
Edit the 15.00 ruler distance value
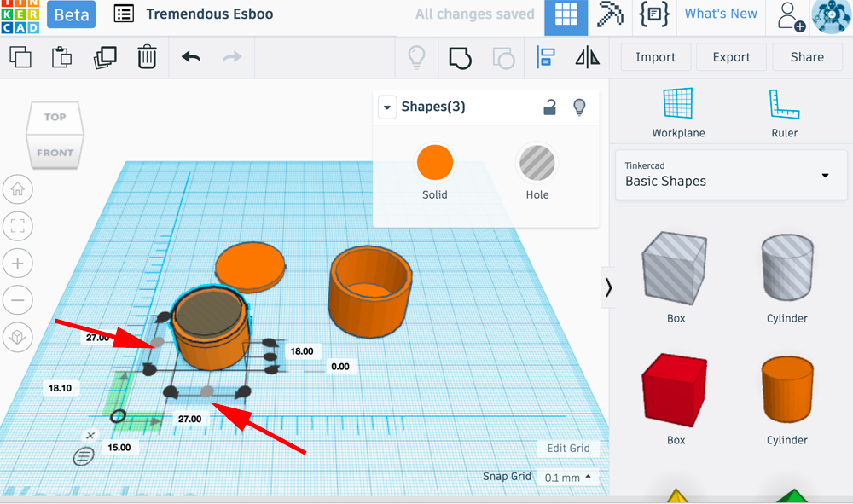click(119, 448)
